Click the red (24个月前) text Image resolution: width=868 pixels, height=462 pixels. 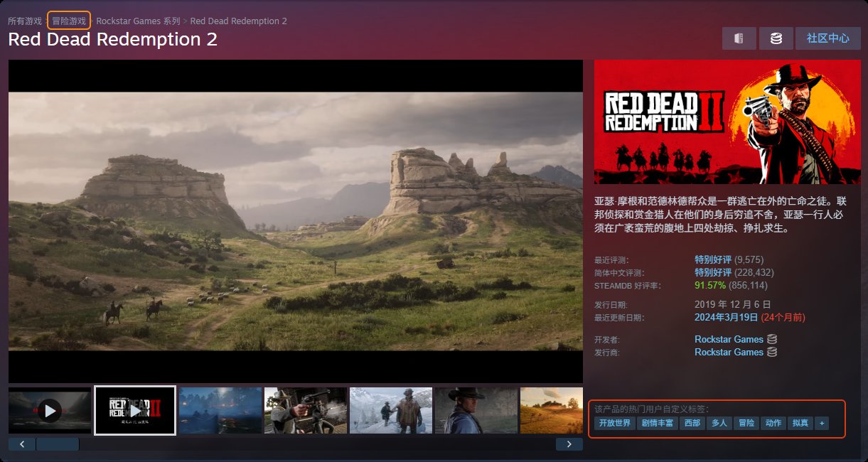pos(783,317)
